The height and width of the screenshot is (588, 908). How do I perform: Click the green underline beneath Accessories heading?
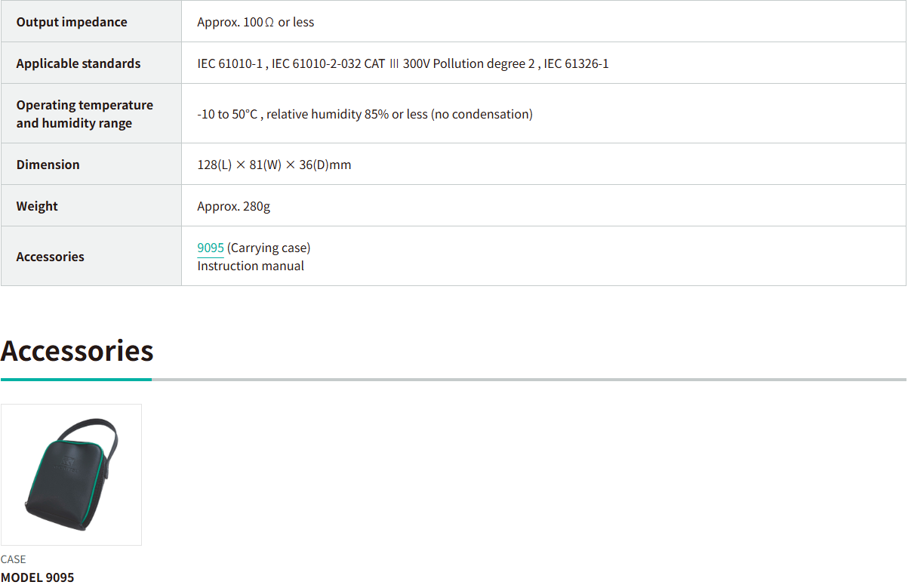75,379
